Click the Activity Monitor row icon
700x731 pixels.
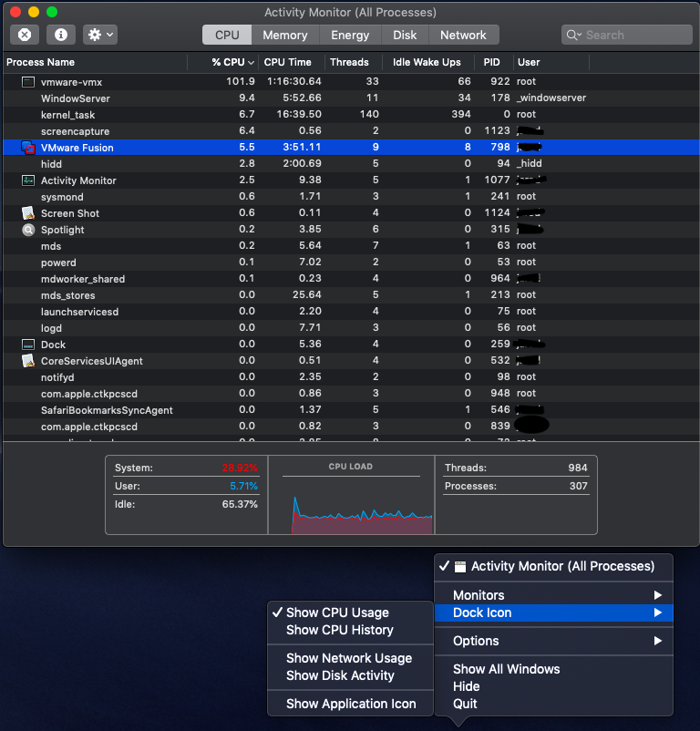[x=28, y=180]
